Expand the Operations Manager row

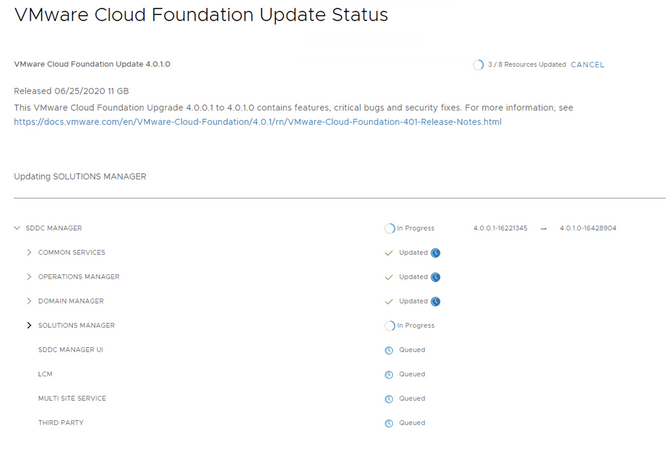tap(29, 277)
